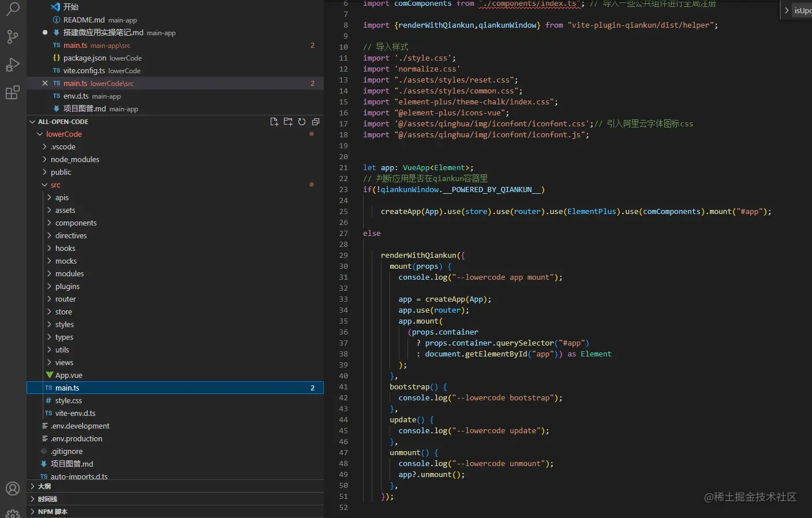Open 搭建微应用实操笔记.md from open editors
This screenshot has width=812, height=518.
click(x=175, y=33)
